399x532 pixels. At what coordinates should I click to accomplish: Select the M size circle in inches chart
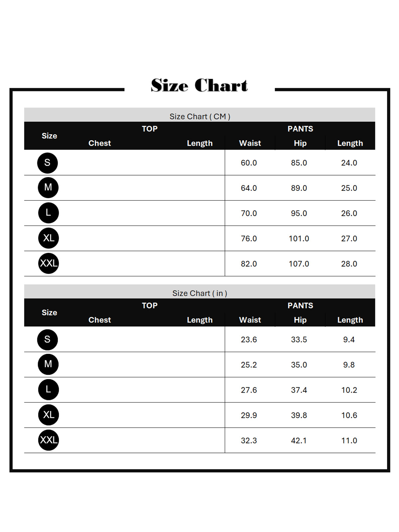pyautogui.click(x=48, y=364)
